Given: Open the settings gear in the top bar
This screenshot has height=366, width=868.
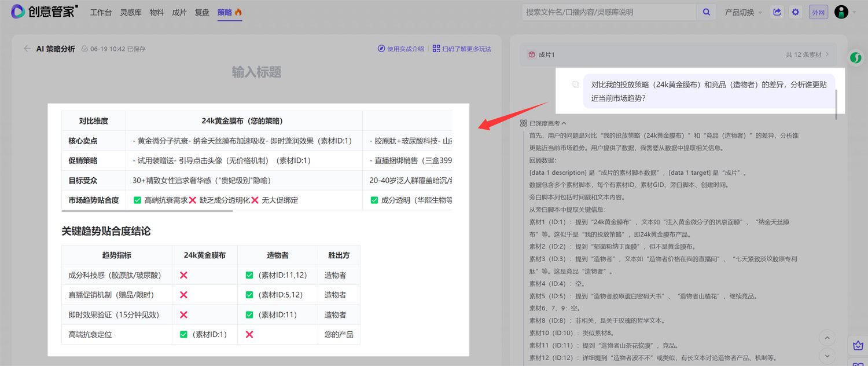Looking at the screenshot, I should 796,12.
